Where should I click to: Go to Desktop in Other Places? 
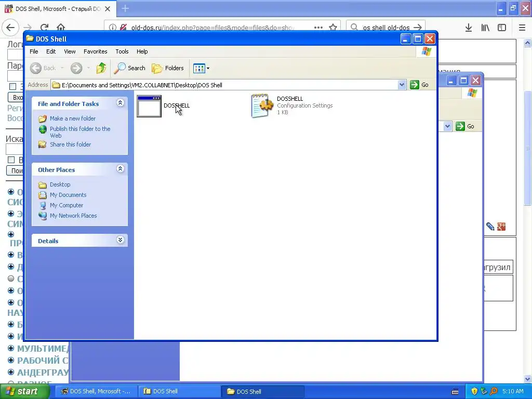tap(60, 184)
